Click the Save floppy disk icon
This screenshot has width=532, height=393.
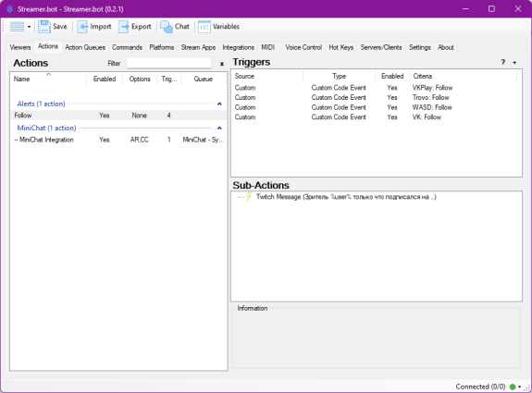44,27
